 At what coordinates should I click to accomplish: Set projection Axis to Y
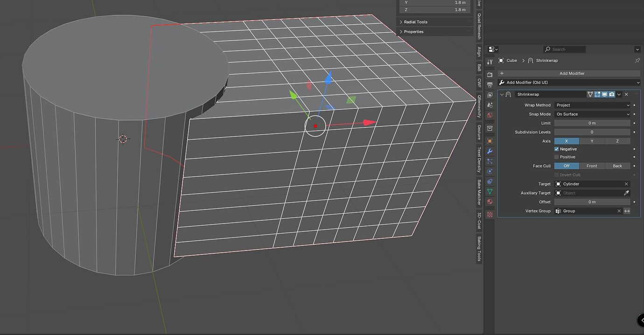tap(592, 141)
